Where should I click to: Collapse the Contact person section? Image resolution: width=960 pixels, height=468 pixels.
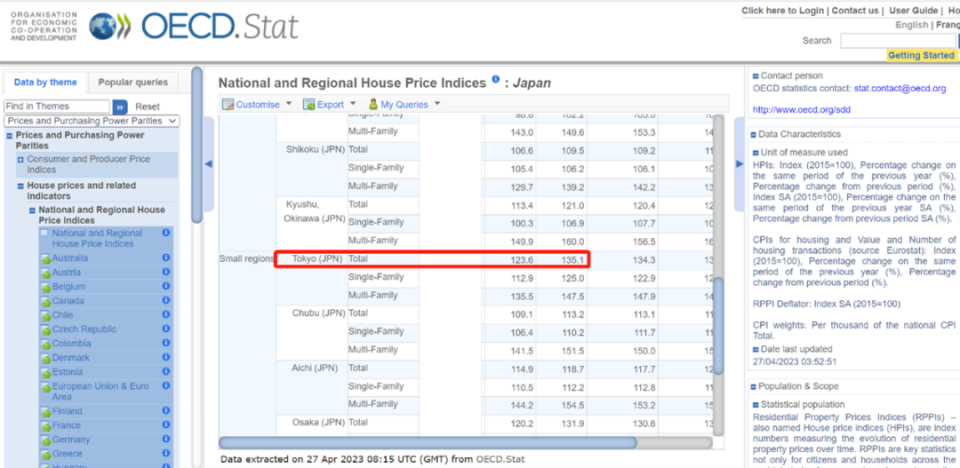coord(756,76)
